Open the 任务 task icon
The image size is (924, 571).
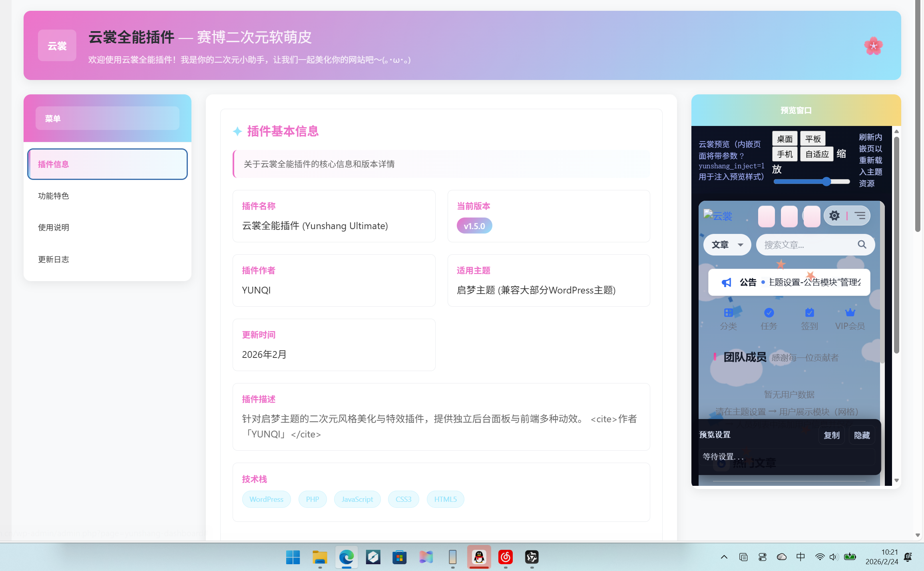[769, 312]
